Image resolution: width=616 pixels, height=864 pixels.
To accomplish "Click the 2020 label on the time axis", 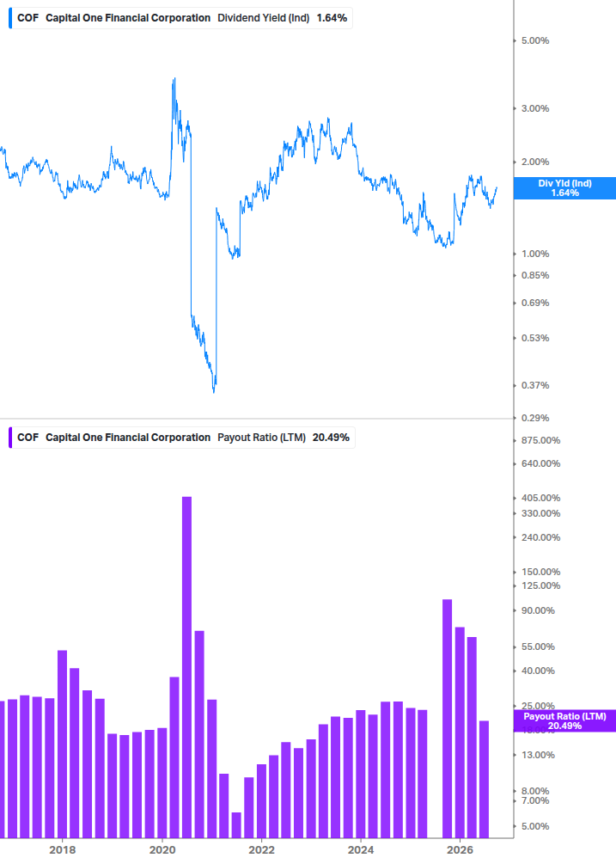I will point(162,849).
